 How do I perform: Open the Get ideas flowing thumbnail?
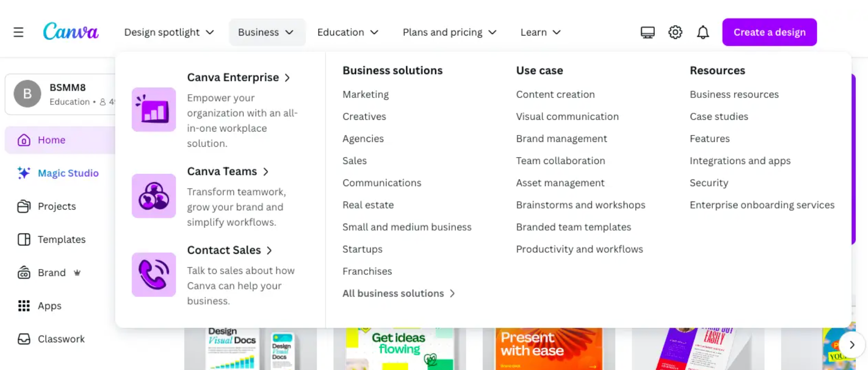[x=399, y=349]
